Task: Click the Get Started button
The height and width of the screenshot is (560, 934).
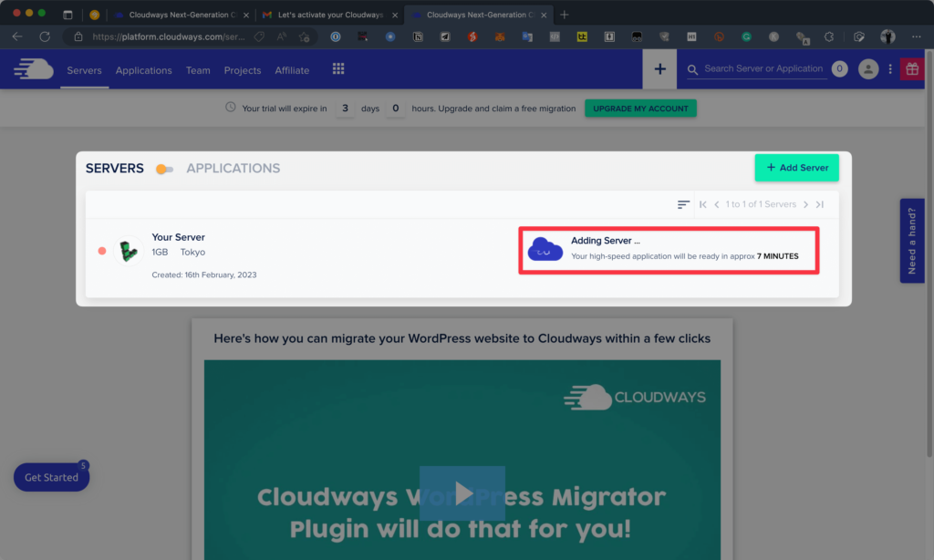Action: pos(51,477)
